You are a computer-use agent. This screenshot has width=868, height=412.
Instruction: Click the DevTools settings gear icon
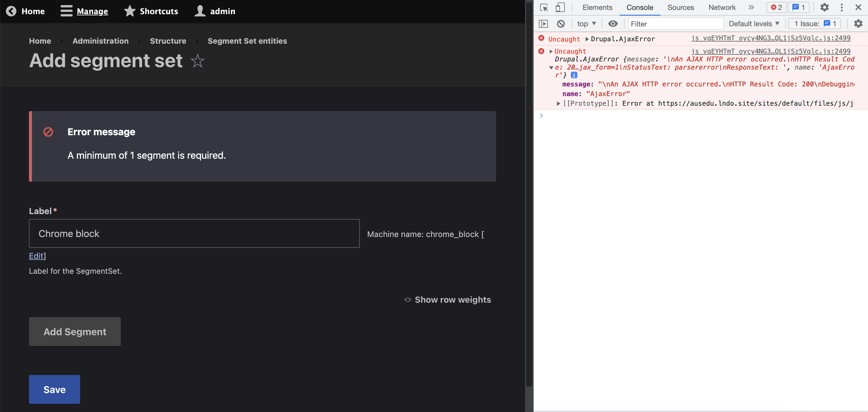click(825, 8)
